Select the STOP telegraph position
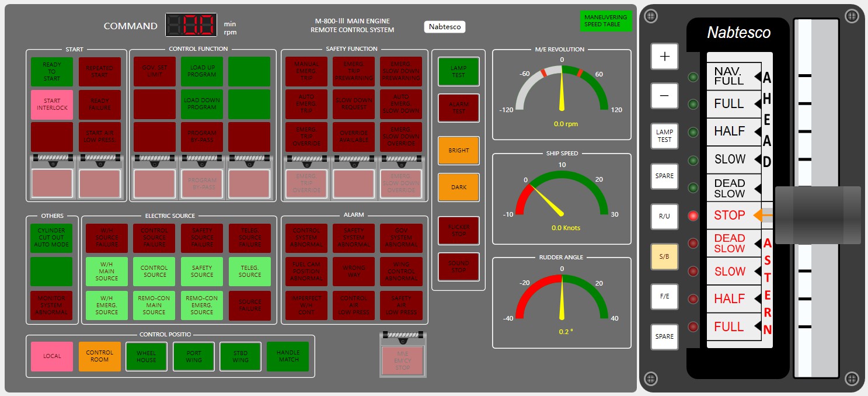Viewport: 868px width, 396px height. (734, 216)
